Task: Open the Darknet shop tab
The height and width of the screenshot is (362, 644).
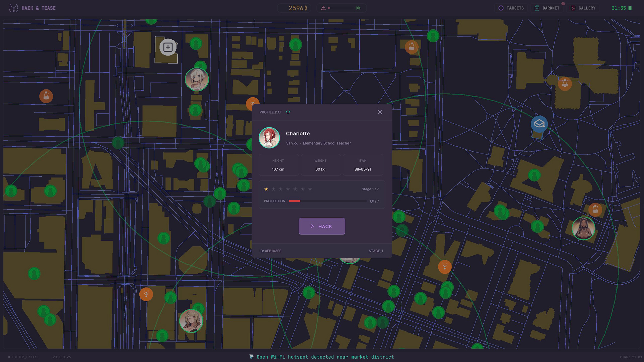Action: (x=547, y=8)
